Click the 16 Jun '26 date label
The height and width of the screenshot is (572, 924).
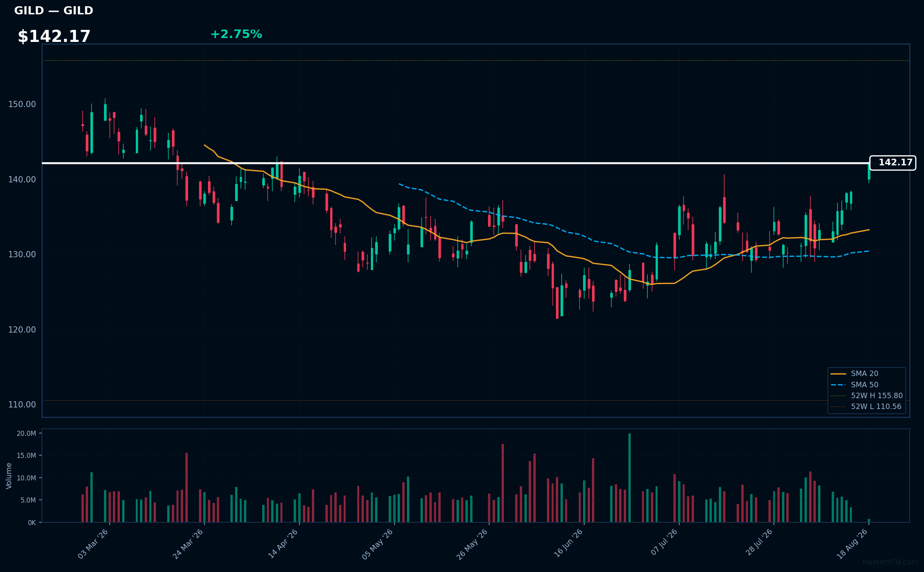coord(568,544)
